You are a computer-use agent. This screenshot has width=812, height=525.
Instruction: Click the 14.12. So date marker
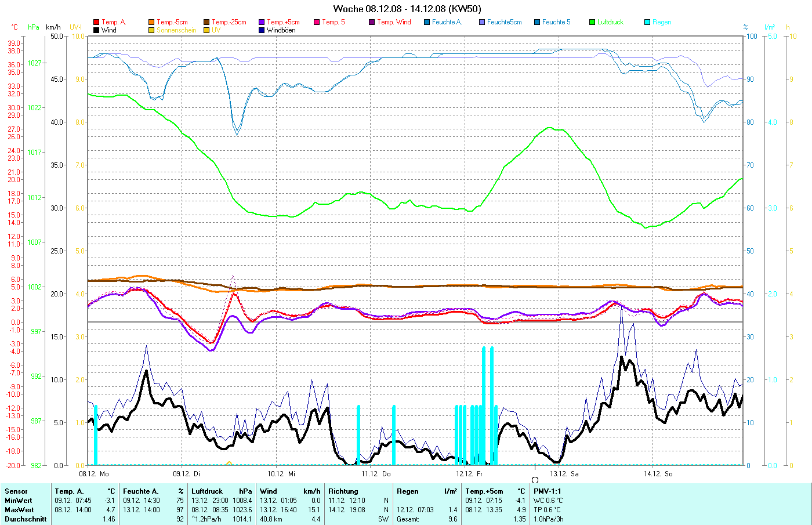658,474
